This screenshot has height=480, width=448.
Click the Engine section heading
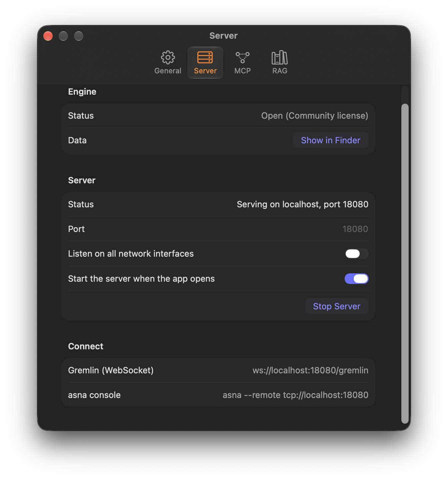coord(82,92)
